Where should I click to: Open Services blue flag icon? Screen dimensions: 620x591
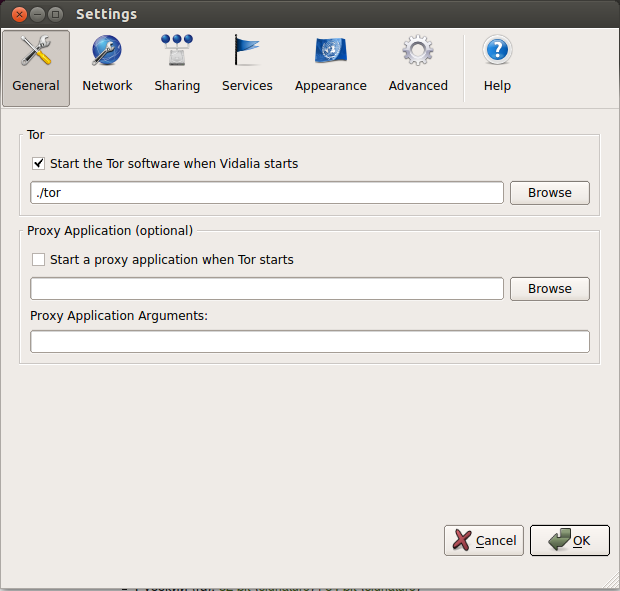(x=247, y=50)
